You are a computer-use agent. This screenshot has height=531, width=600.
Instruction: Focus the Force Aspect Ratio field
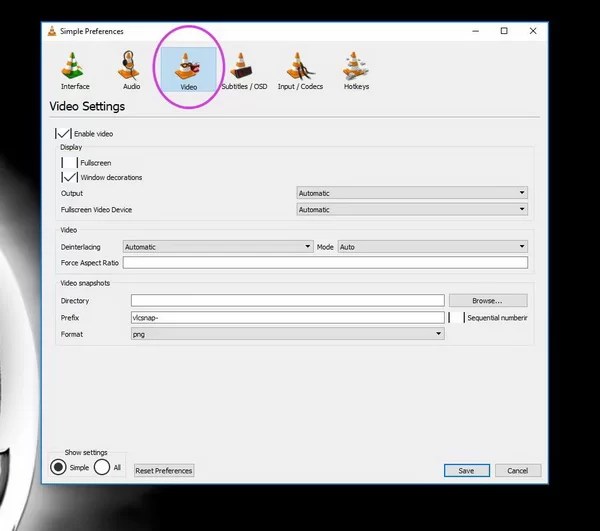pyautogui.click(x=325, y=262)
